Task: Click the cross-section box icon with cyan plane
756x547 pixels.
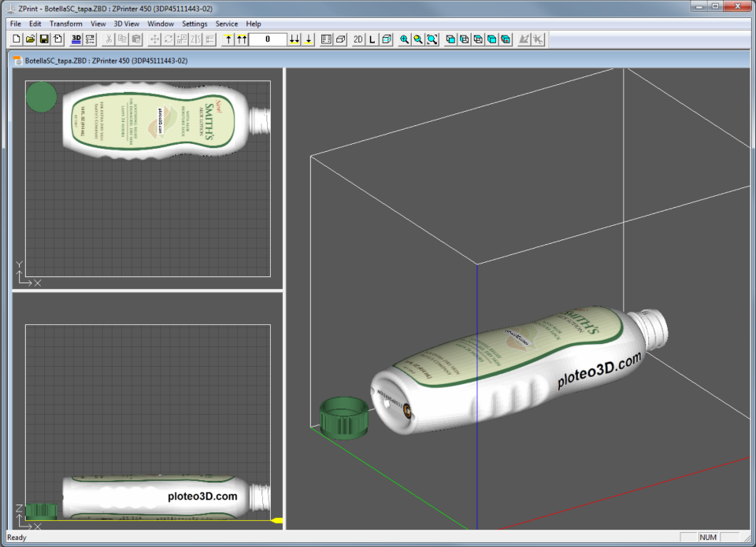Action: click(x=386, y=39)
